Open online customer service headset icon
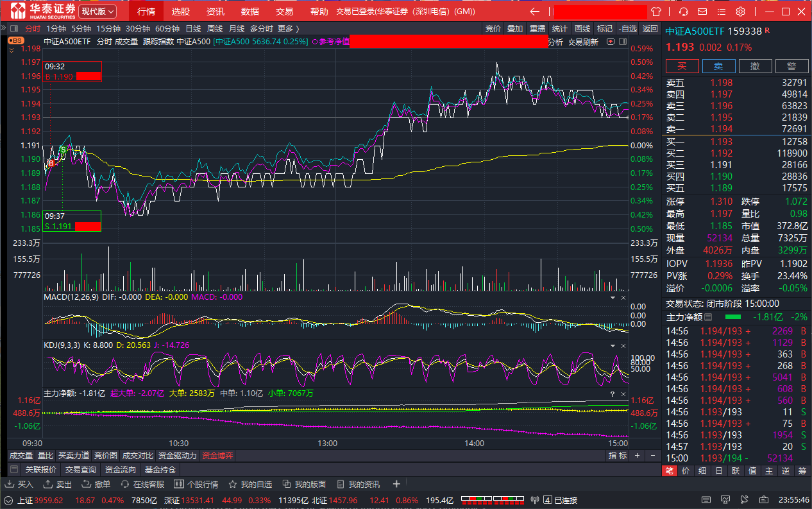Screen dimensions: 812x509 (684, 12)
